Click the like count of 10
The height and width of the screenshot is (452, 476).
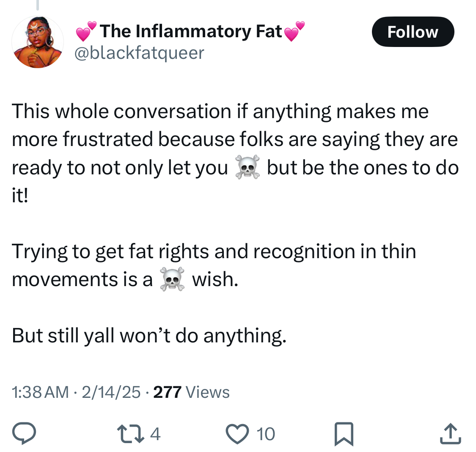click(x=266, y=434)
